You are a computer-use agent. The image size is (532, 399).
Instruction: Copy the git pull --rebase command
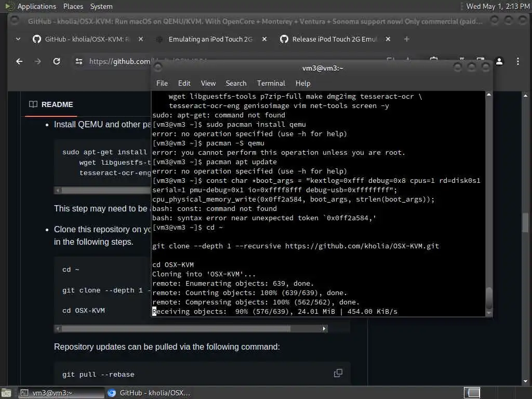point(338,373)
